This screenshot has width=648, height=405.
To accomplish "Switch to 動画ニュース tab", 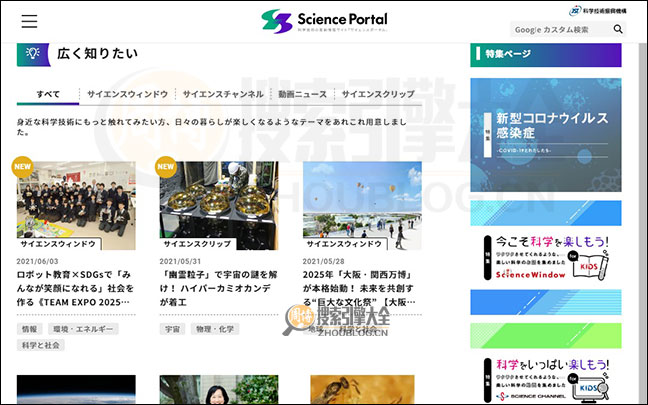I will pyautogui.click(x=303, y=94).
